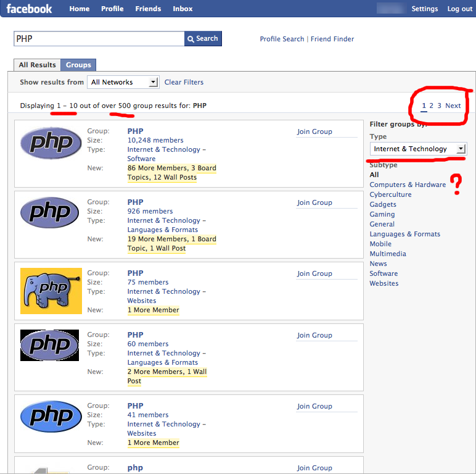This screenshot has height=474, width=476.
Task: Select the All subtype
Action: click(x=374, y=175)
